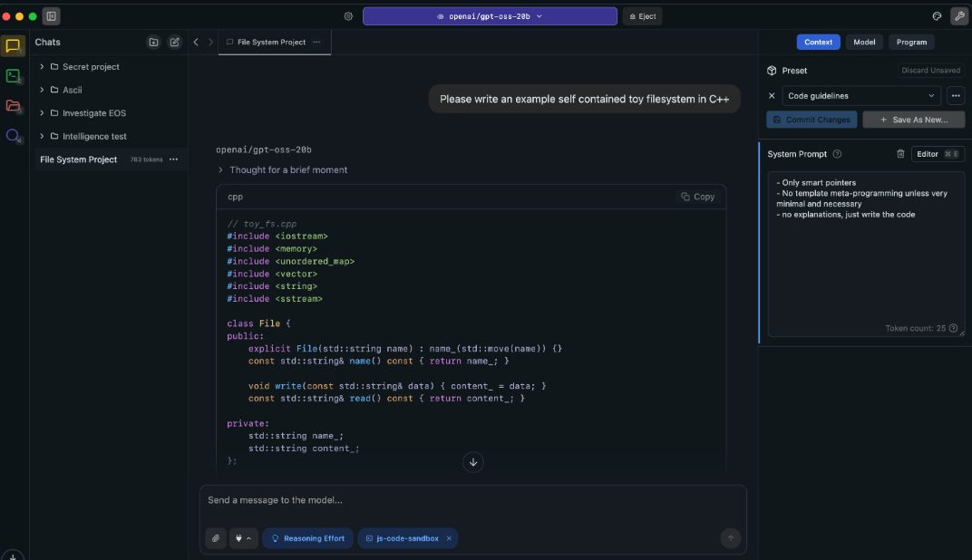Viewport: 972px width, 560px height.
Task: Delete the system prompt with trash icon
Action: pos(900,154)
